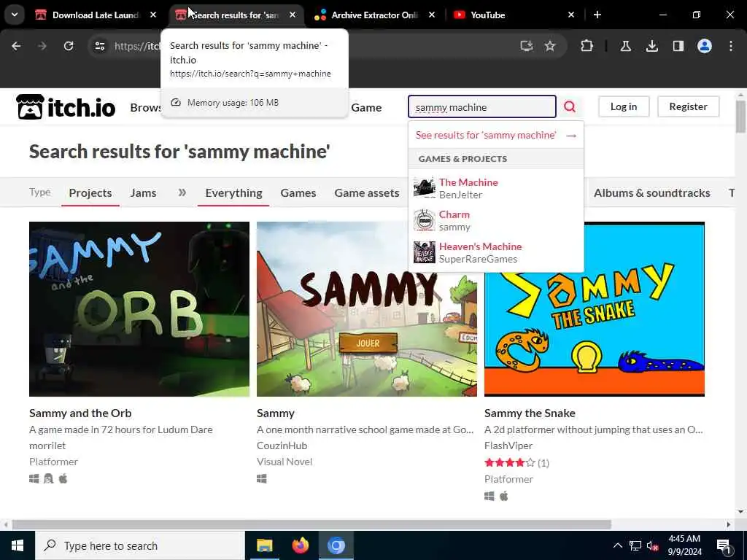Viewport: 747px width, 560px height.
Task: Install app icon in address bar
Action: [x=527, y=46]
